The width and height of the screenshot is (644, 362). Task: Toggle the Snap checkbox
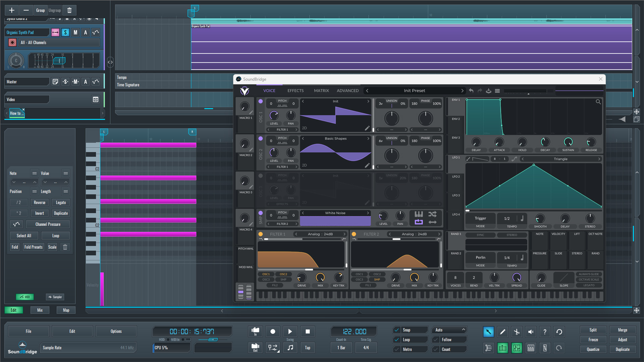[x=397, y=330]
